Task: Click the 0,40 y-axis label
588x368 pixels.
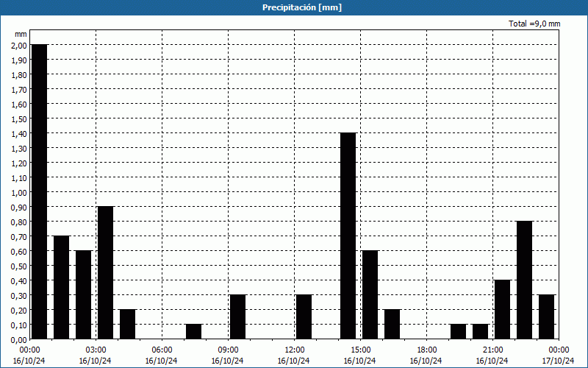Action: pyautogui.click(x=20, y=281)
